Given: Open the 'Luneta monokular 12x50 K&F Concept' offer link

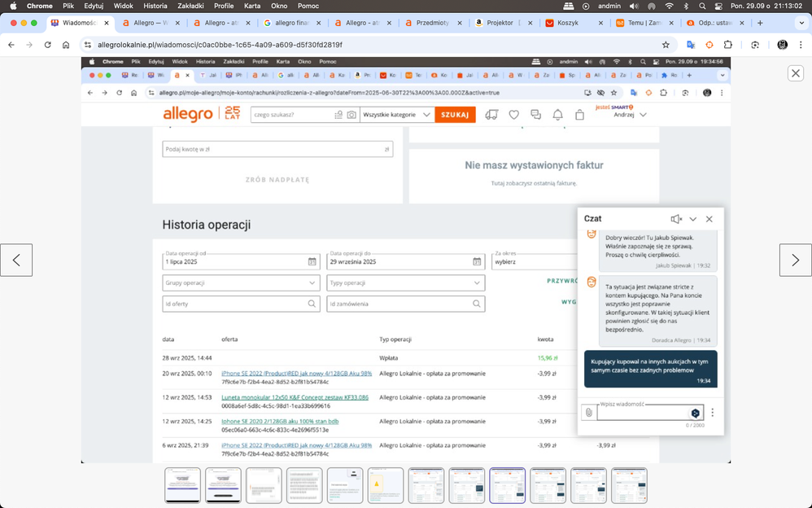Looking at the screenshot, I should tap(295, 397).
